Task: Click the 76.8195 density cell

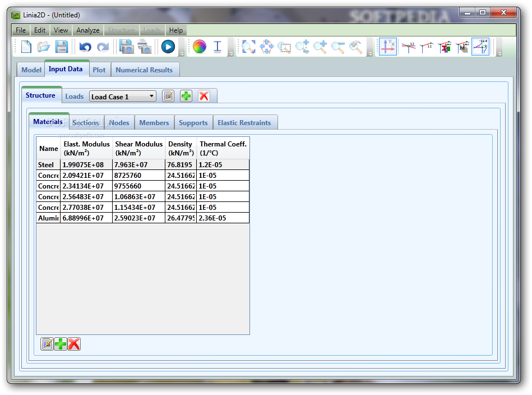Action: (181, 165)
